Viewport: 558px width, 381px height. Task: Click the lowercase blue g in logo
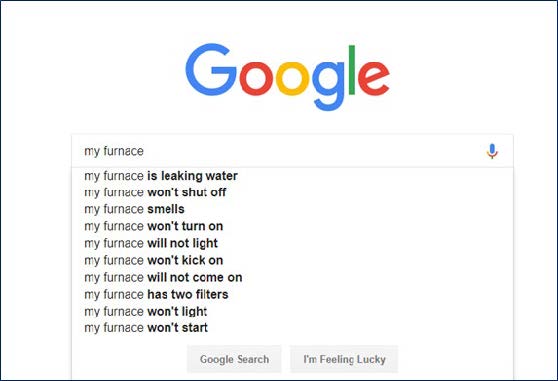[329, 86]
